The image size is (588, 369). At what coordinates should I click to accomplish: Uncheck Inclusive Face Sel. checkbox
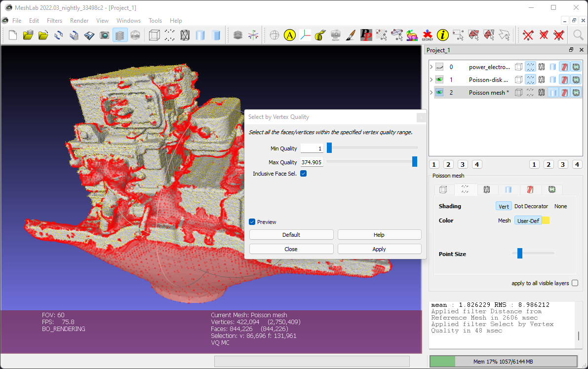303,174
